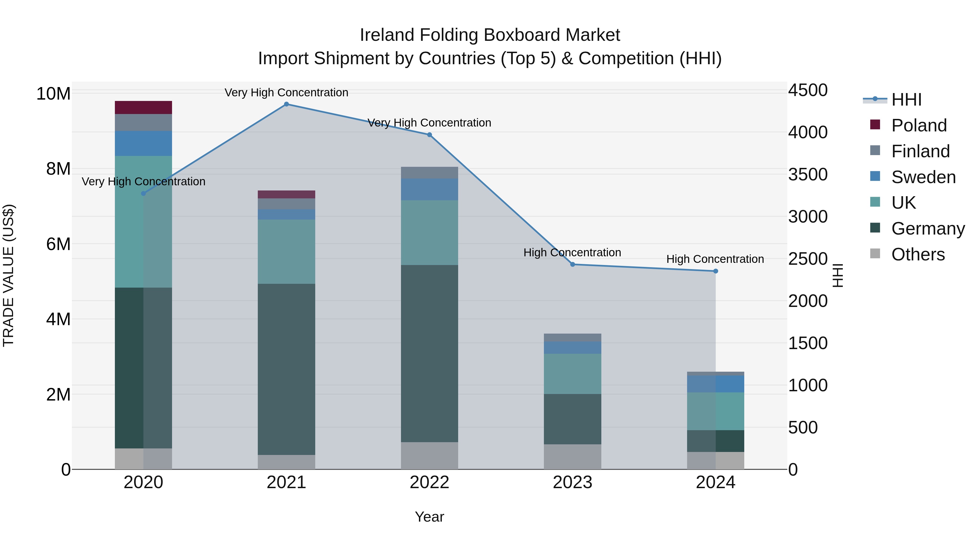Click the Poland maroon legend swatch
This screenshot has height=551, width=980.
tap(875, 124)
